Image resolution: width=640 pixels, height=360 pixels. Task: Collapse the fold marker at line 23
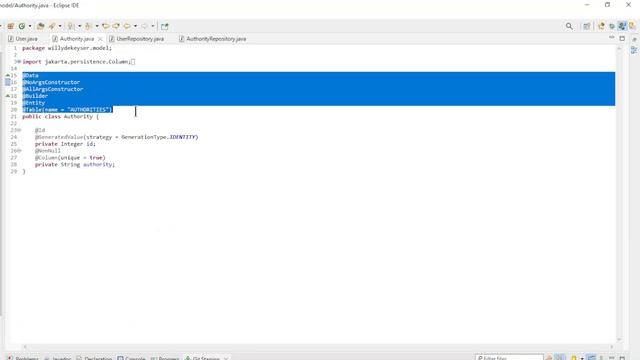[19, 130]
